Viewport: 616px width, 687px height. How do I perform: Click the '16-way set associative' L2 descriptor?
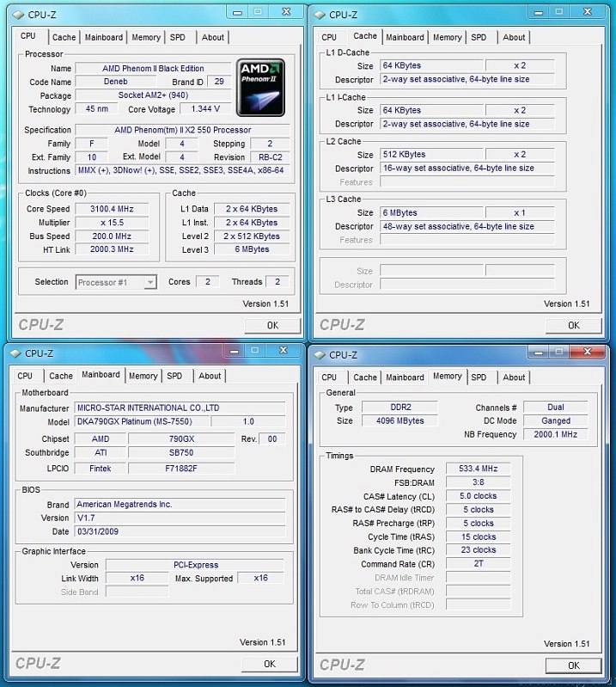[x=467, y=169]
